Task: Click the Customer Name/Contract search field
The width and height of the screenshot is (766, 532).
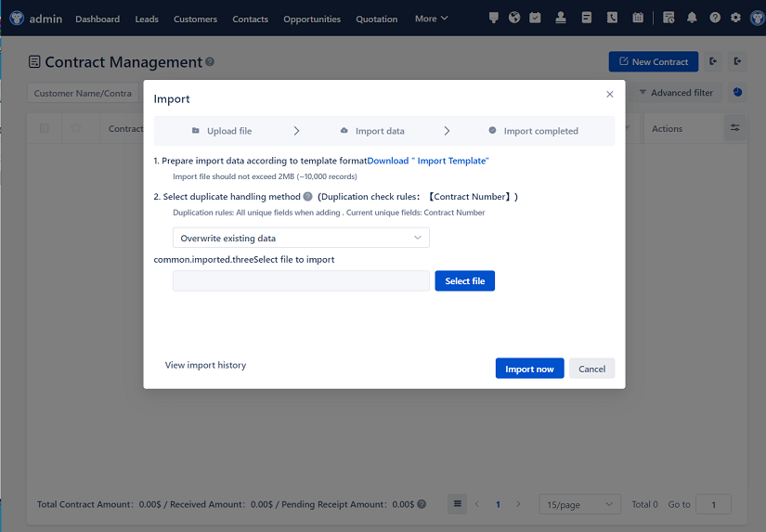Action: tap(83, 93)
